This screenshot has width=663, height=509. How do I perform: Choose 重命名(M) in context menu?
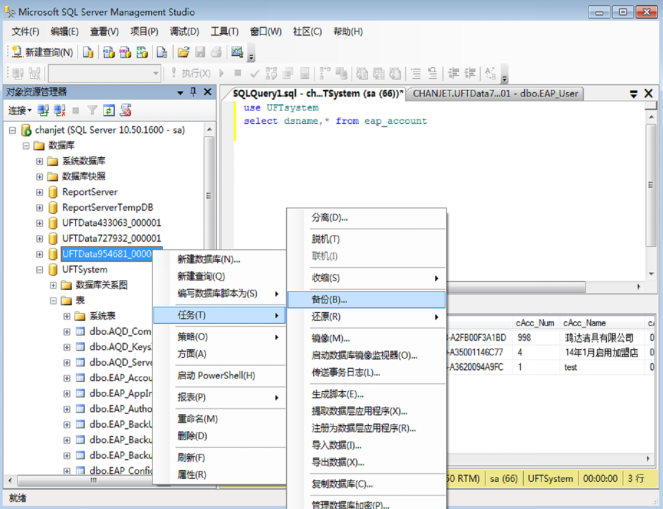coord(219,419)
